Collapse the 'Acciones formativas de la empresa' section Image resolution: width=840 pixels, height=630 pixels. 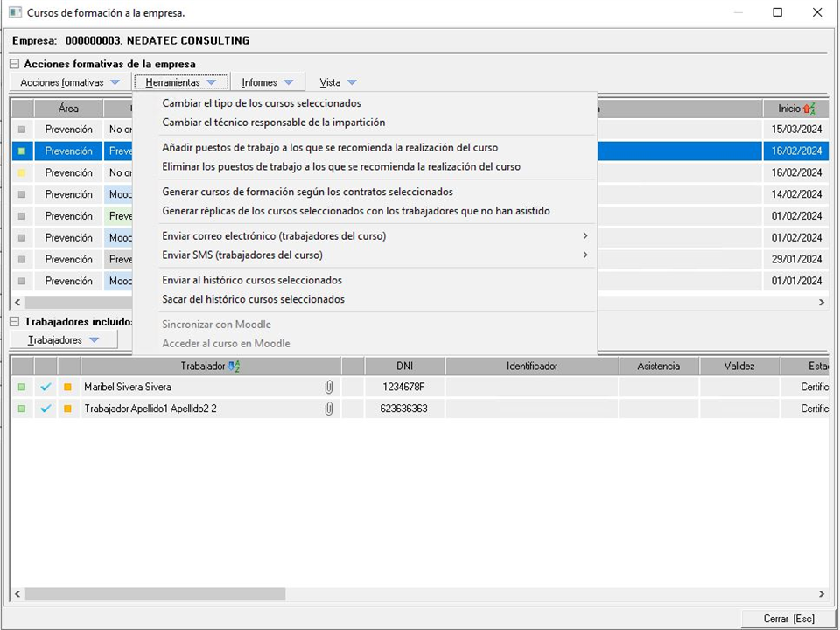(15, 64)
